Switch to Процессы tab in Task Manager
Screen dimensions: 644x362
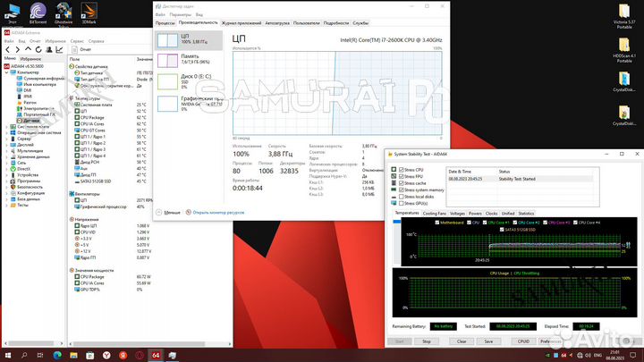pos(165,23)
